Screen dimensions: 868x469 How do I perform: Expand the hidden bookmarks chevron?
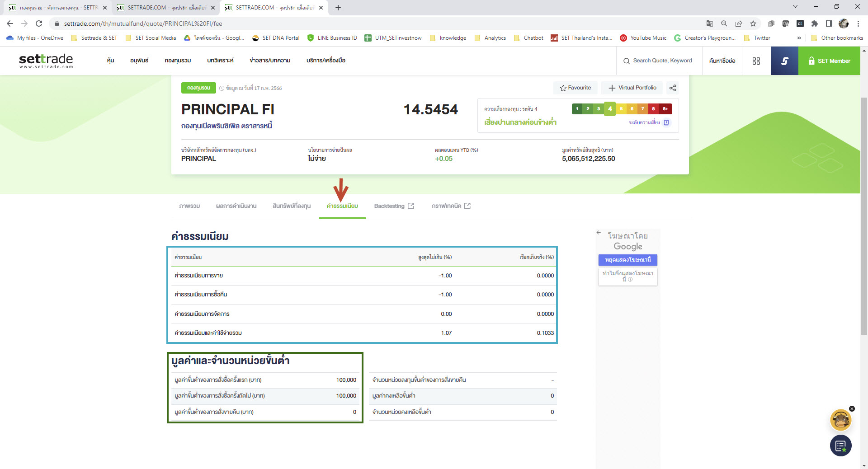pos(799,38)
